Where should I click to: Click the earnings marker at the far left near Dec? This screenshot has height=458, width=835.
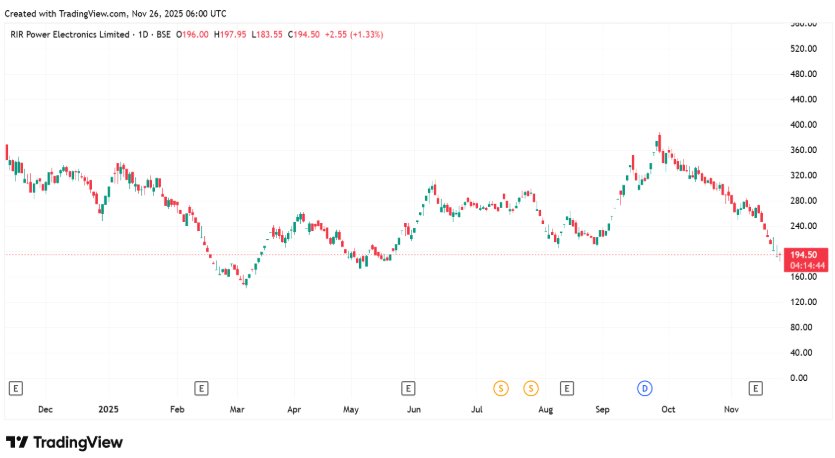coord(15,387)
